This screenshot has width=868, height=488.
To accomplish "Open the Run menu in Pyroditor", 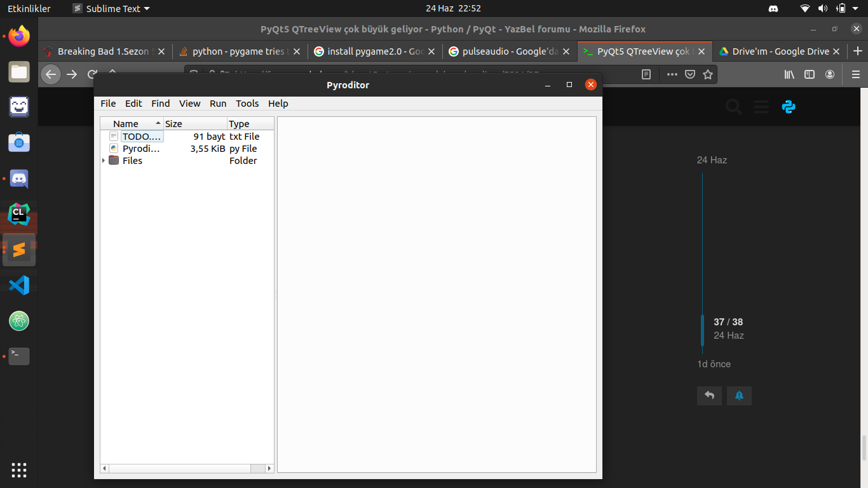I will click(218, 104).
